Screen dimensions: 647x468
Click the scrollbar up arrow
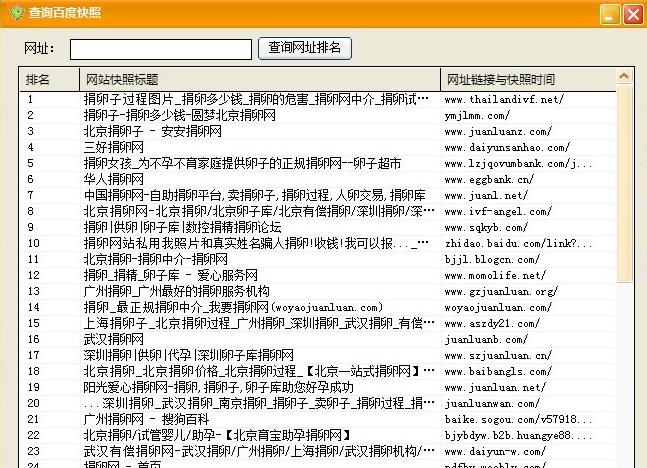coord(624,76)
